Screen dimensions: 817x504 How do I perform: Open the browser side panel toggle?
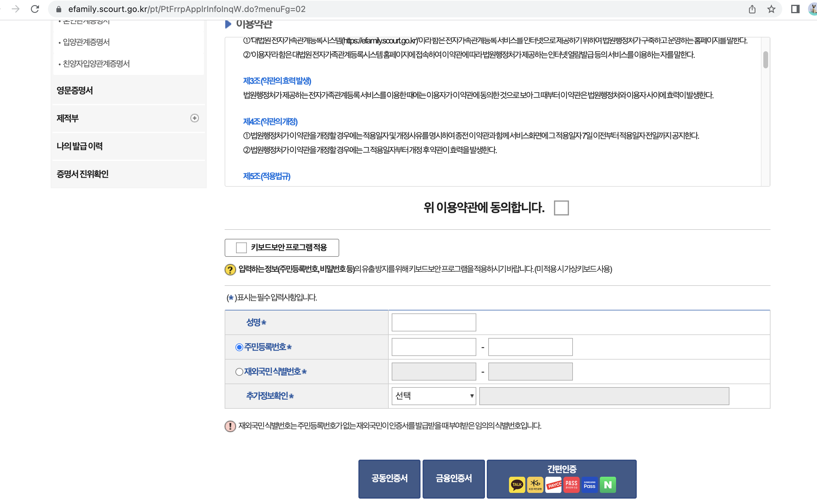[795, 9]
